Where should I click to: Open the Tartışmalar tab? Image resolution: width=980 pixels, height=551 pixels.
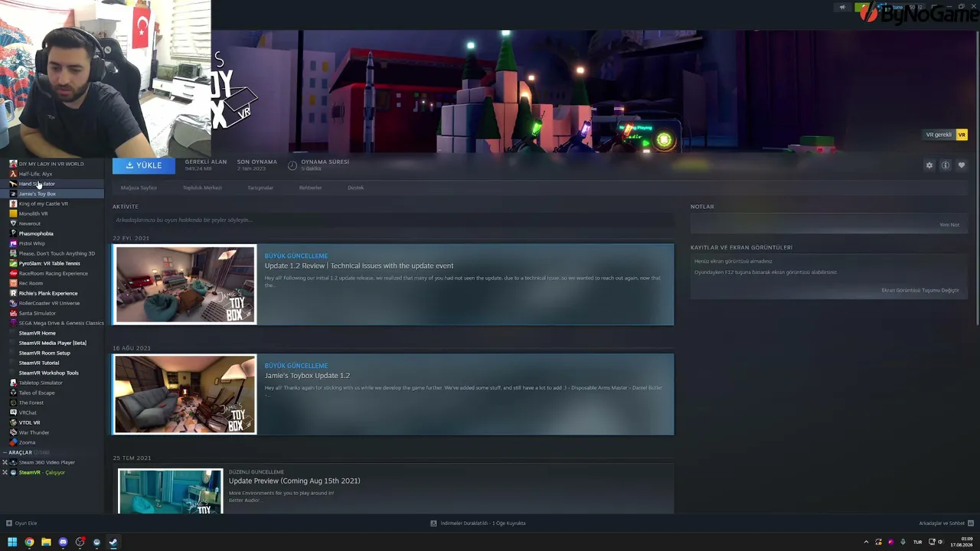260,187
